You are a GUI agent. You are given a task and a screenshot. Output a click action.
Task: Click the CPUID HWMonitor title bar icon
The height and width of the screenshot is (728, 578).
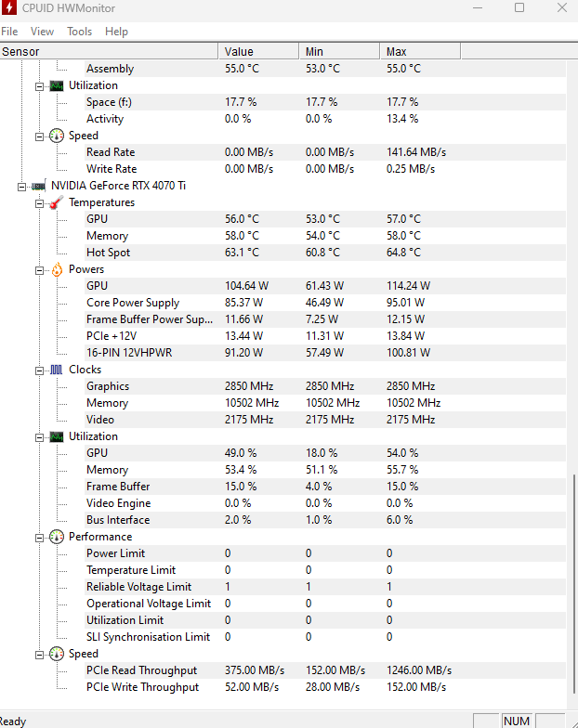click(x=9, y=8)
